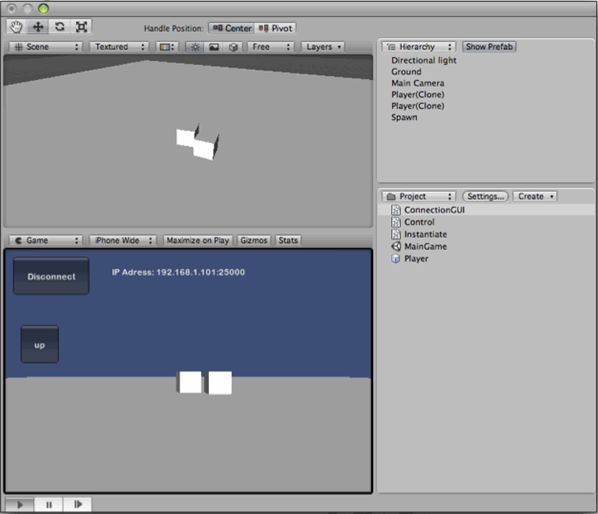This screenshot has width=598, height=514.
Task: Open the Hierarchy panel dropdown
Action: coord(419,47)
